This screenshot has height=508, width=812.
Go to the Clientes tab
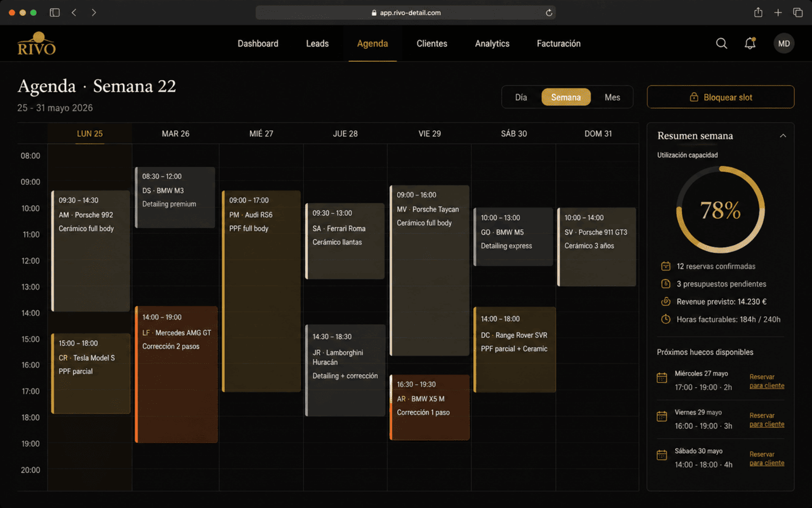click(x=432, y=44)
